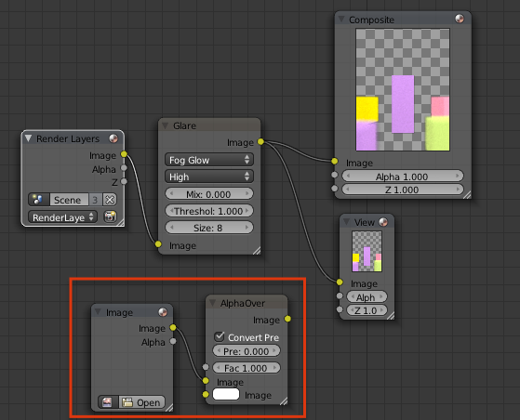Viewport: 520px width, 420px height.
Task: Collapse the Render Layers node
Action: click(29, 138)
